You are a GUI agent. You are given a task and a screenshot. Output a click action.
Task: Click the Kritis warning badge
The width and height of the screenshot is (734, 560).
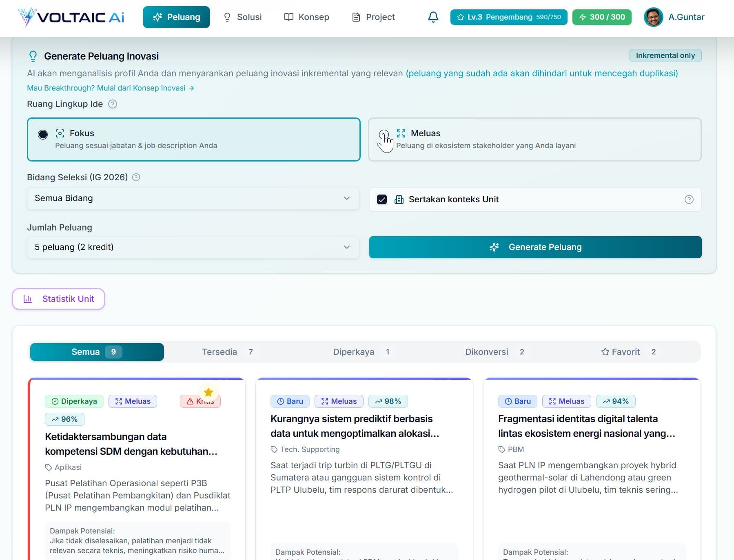click(200, 401)
